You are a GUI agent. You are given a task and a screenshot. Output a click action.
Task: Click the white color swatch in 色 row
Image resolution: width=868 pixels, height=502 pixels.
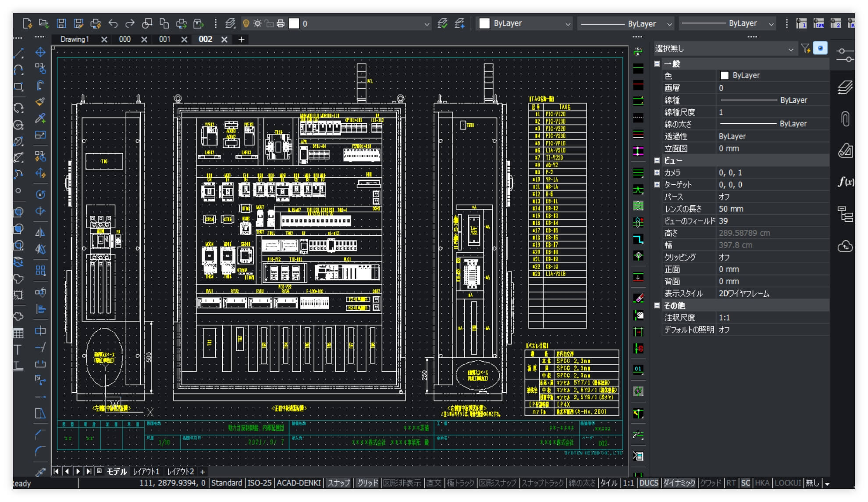tap(724, 75)
